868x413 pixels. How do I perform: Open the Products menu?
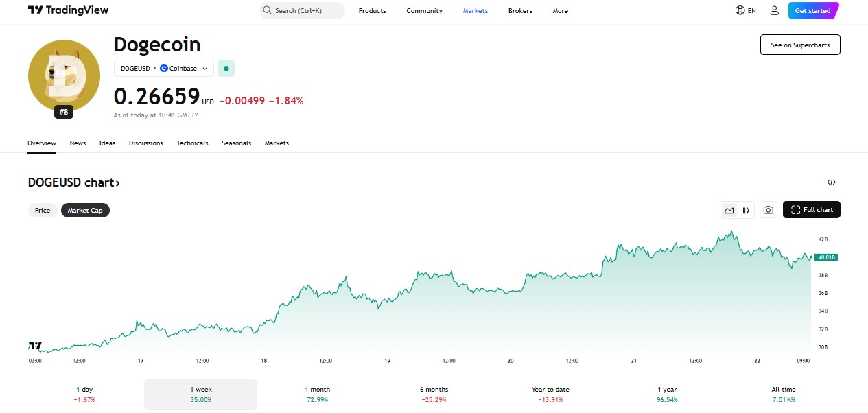pos(372,10)
